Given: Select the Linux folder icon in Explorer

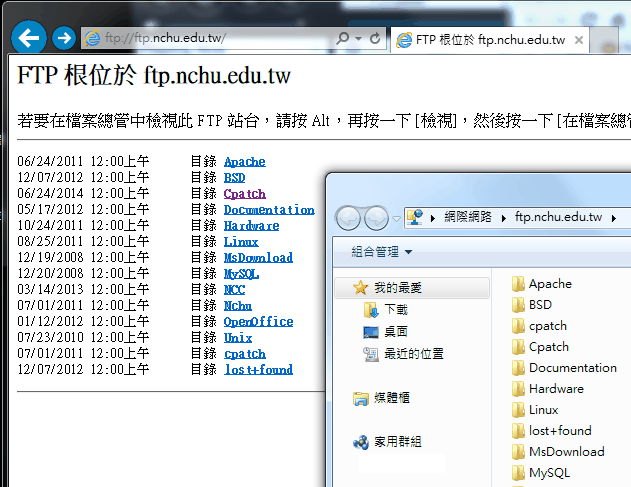Looking at the screenshot, I should [x=518, y=410].
